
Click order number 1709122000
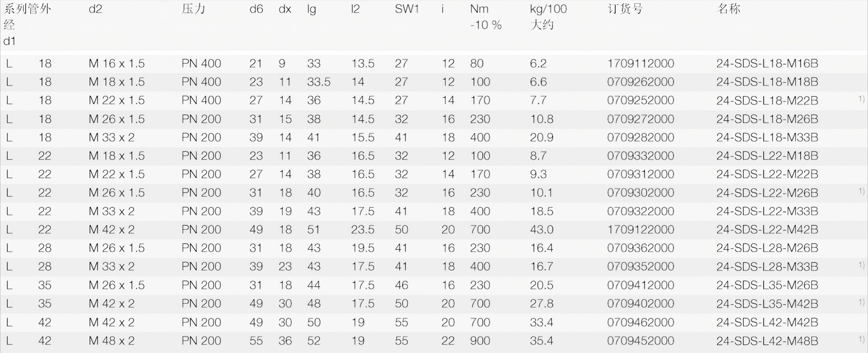point(640,229)
